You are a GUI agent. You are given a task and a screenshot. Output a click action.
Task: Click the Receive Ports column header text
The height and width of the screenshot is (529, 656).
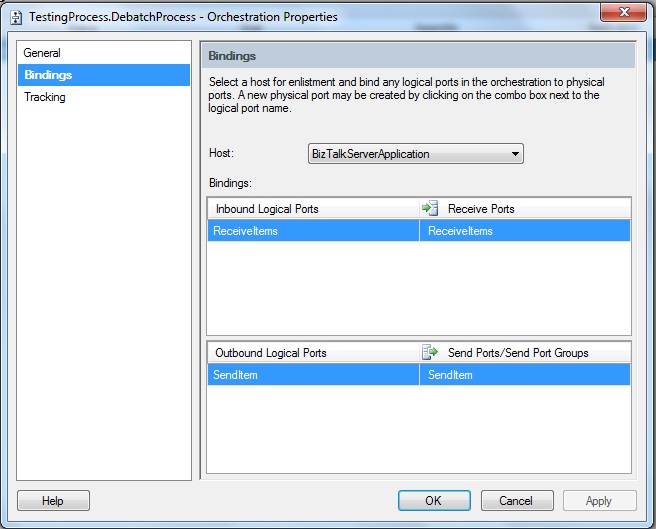[x=481, y=209]
